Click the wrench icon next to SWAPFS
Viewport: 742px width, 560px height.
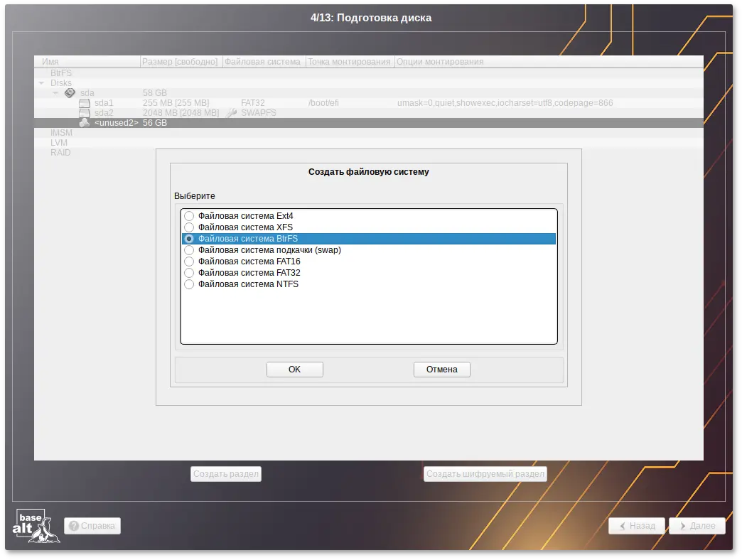[230, 112]
